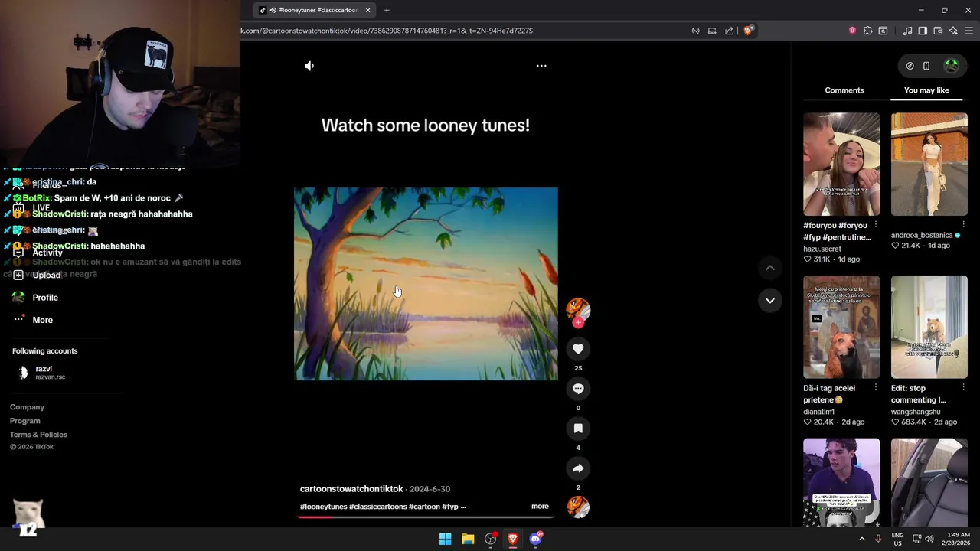
Task: Open cartoonstowatchontiktok creator profile link
Action: (351, 489)
